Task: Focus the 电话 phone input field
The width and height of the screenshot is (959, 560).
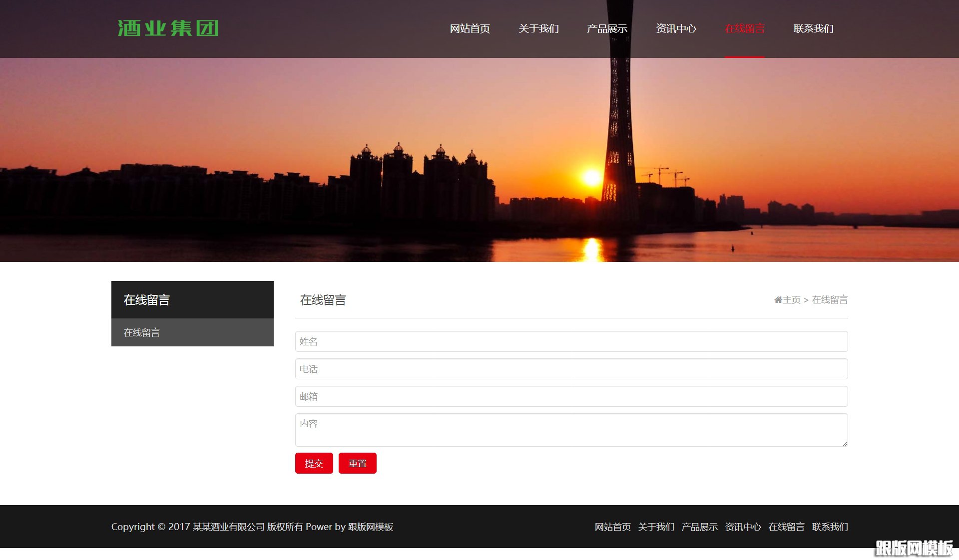Action: click(571, 369)
